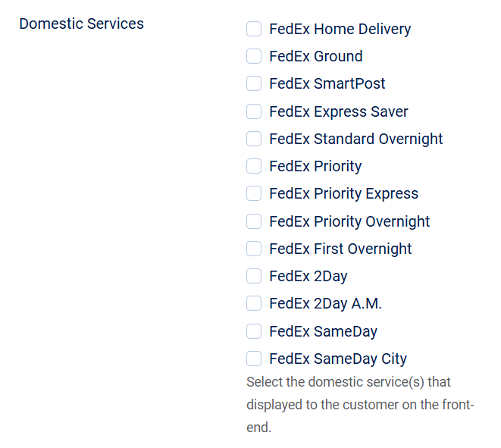Click the FedEx SameDay City label text
This screenshot has width=501, height=448.
coord(337,359)
